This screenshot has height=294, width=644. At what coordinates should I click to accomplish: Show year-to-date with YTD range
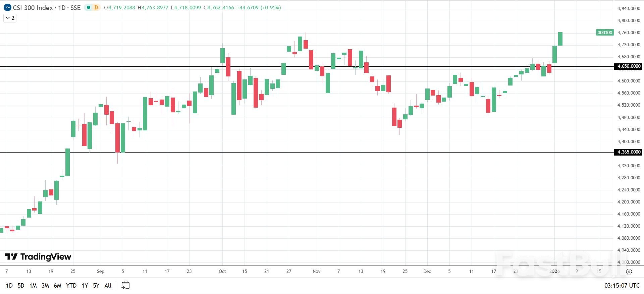point(71,286)
